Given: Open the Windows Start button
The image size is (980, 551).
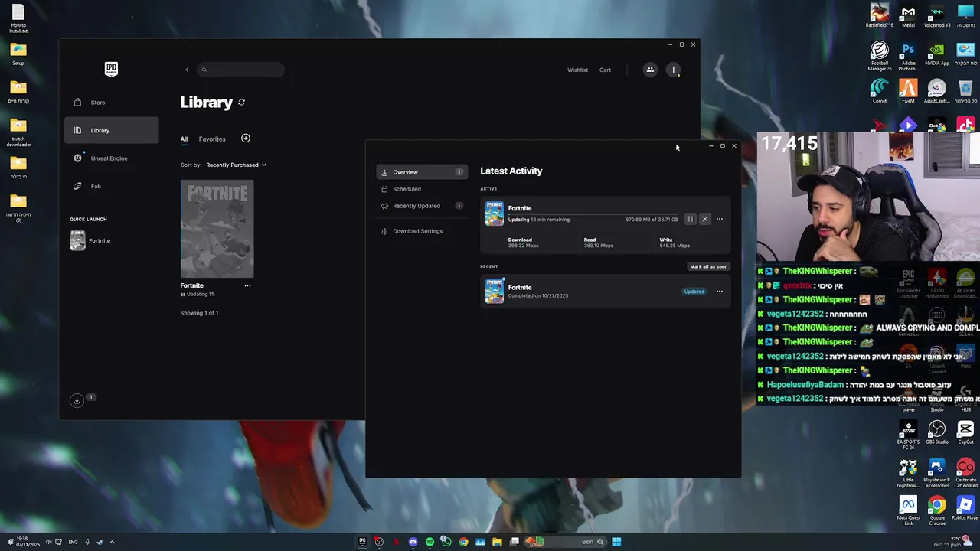Looking at the screenshot, I should (x=616, y=542).
